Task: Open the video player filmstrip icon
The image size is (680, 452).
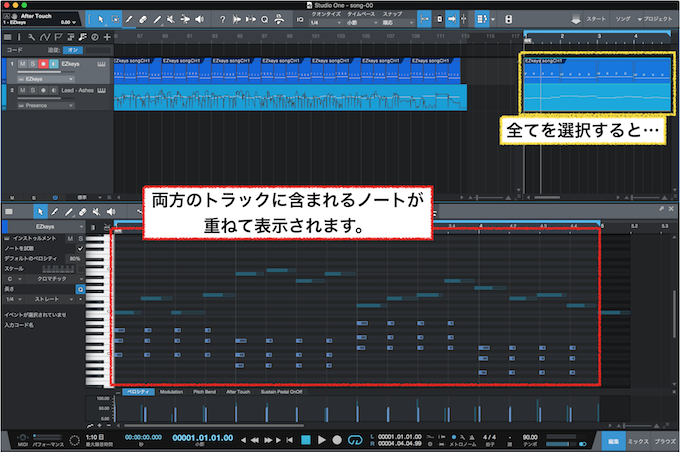Action: (x=509, y=20)
